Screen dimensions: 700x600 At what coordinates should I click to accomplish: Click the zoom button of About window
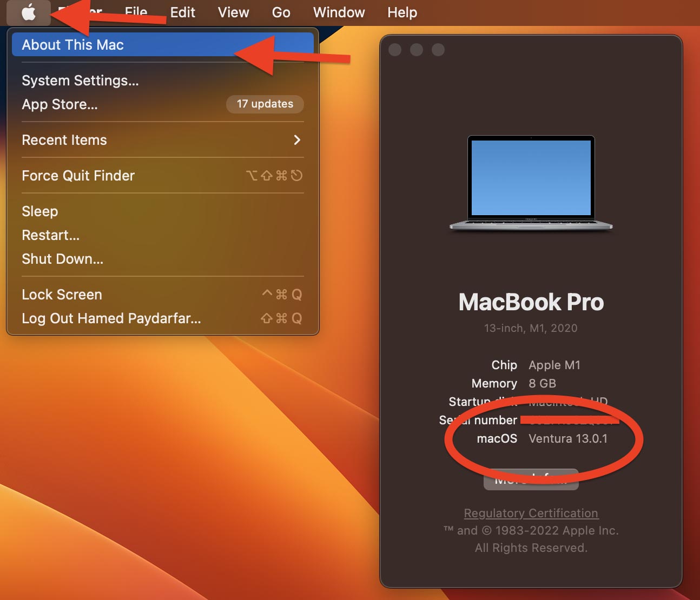point(438,50)
